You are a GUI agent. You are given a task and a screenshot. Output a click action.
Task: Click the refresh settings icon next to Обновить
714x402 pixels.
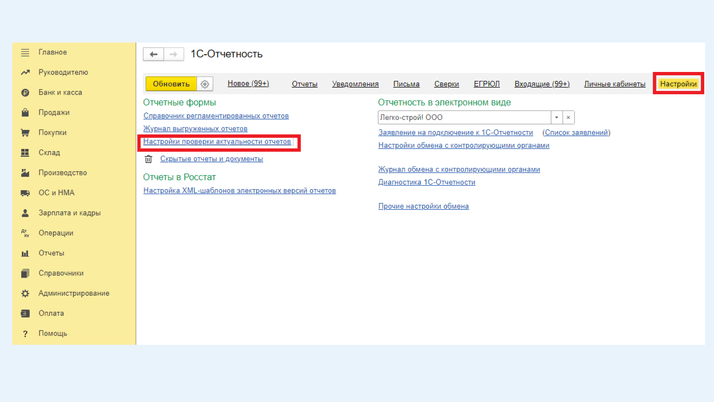[205, 84]
